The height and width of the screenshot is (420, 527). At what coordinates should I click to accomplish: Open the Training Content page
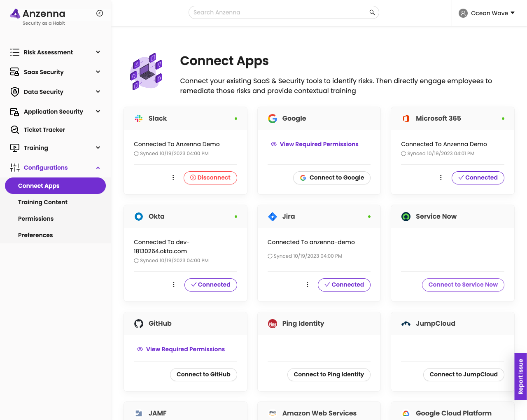(43, 202)
